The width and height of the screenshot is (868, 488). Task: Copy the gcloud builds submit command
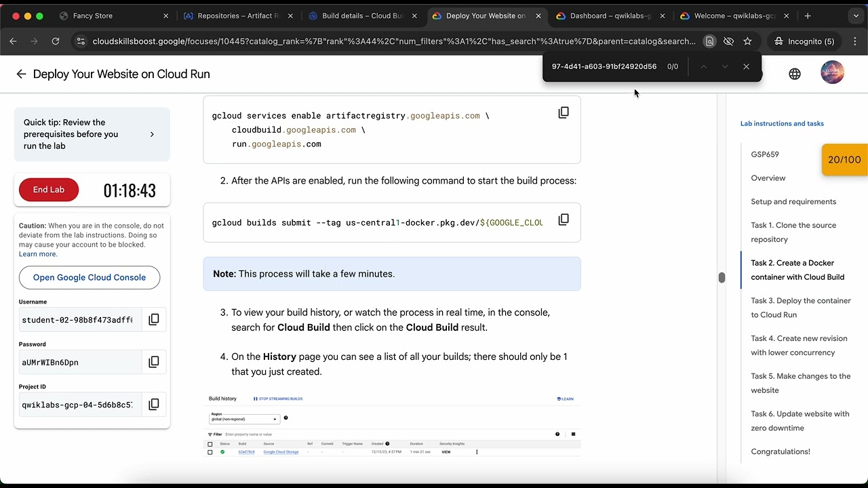(x=564, y=220)
